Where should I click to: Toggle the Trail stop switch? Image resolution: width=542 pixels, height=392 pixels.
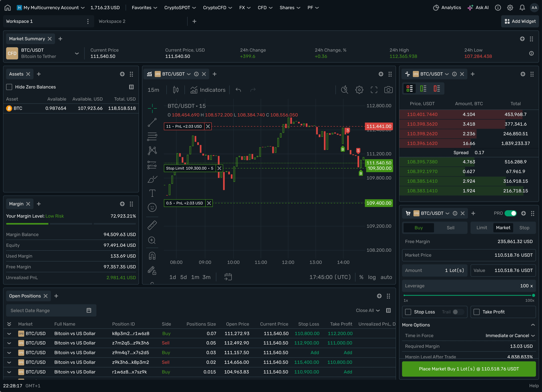(458, 312)
